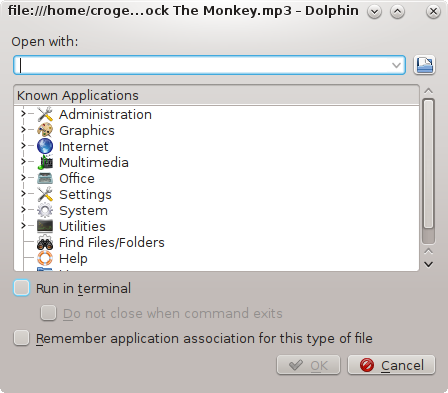Click the Graphics palette icon

(45, 130)
